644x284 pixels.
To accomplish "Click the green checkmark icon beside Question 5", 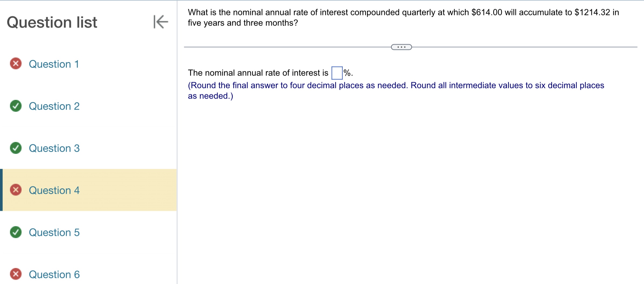I will [16, 232].
